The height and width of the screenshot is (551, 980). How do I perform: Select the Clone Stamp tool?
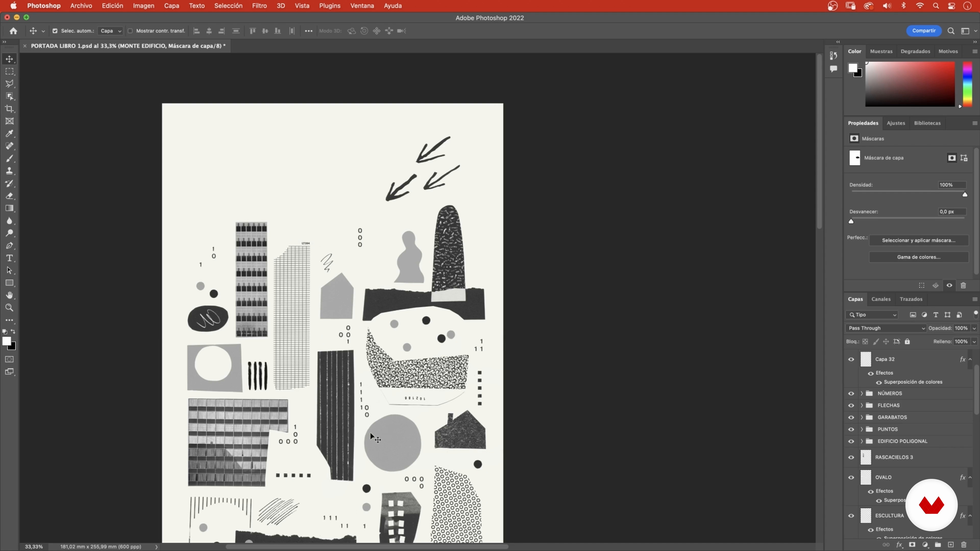[9, 171]
